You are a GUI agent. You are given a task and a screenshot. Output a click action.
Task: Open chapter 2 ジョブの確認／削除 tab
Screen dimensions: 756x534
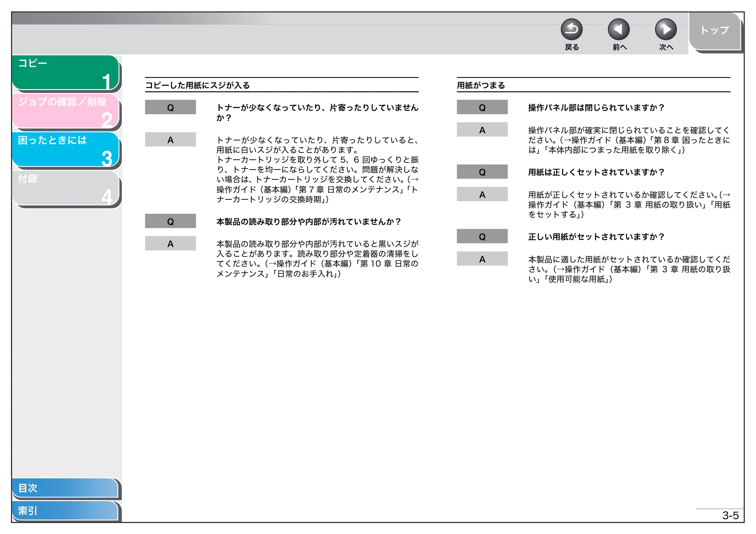tap(66, 111)
